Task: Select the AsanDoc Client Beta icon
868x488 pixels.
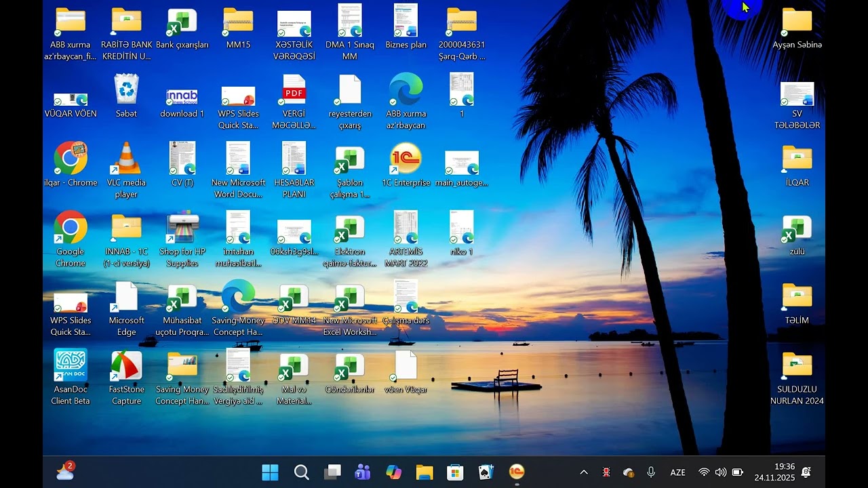Action: coord(71,378)
